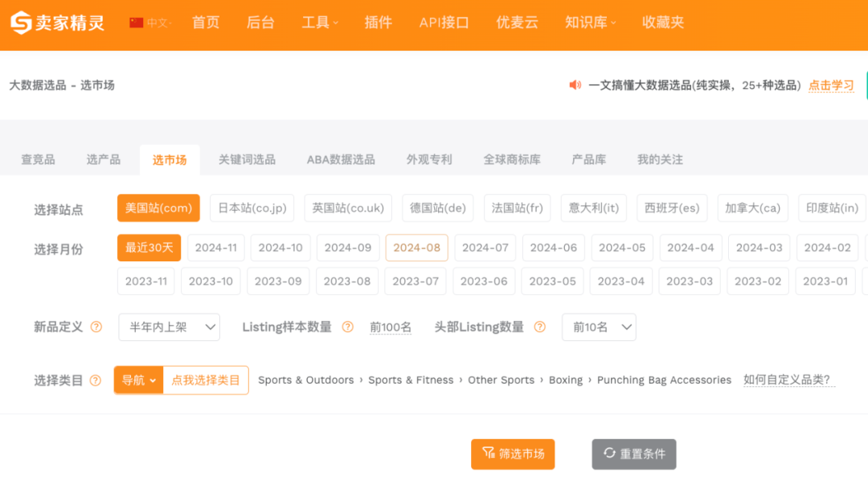Open 优麦云 in top navigation
The width and height of the screenshot is (868, 485).
click(517, 23)
